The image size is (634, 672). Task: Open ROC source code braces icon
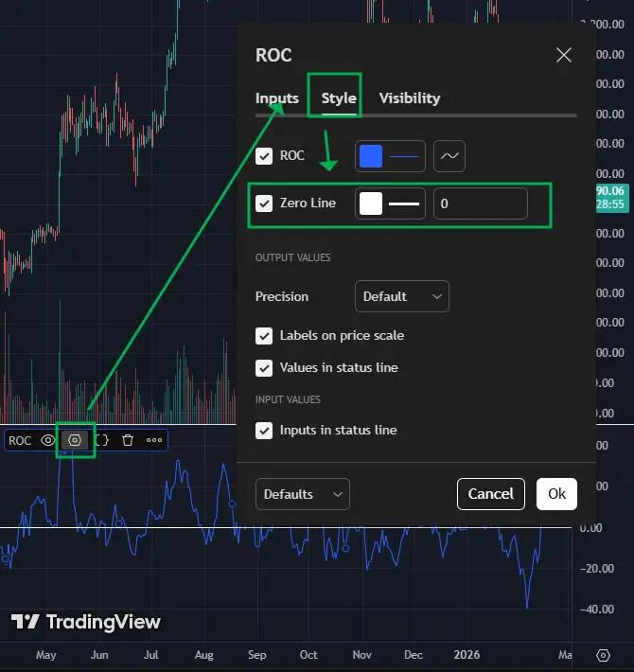tap(102, 440)
